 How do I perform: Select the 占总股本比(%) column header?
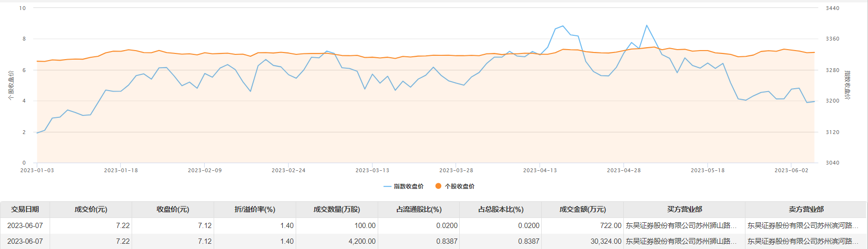tap(501, 209)
